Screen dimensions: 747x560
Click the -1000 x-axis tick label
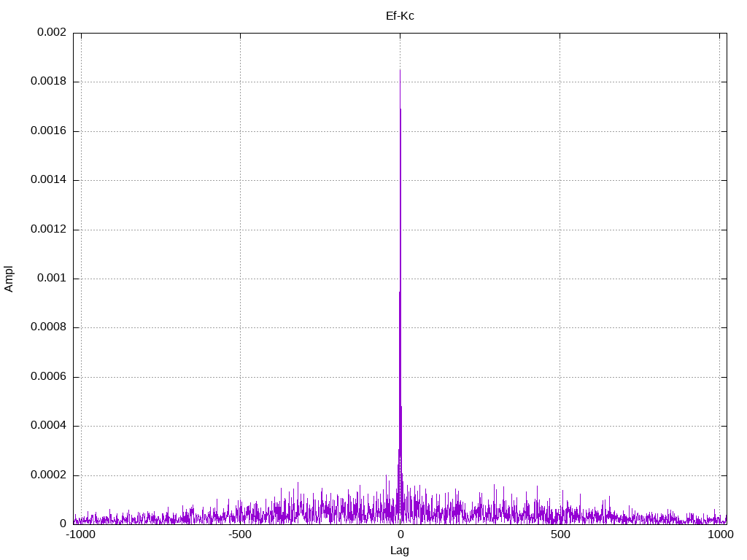click(81, 534)
